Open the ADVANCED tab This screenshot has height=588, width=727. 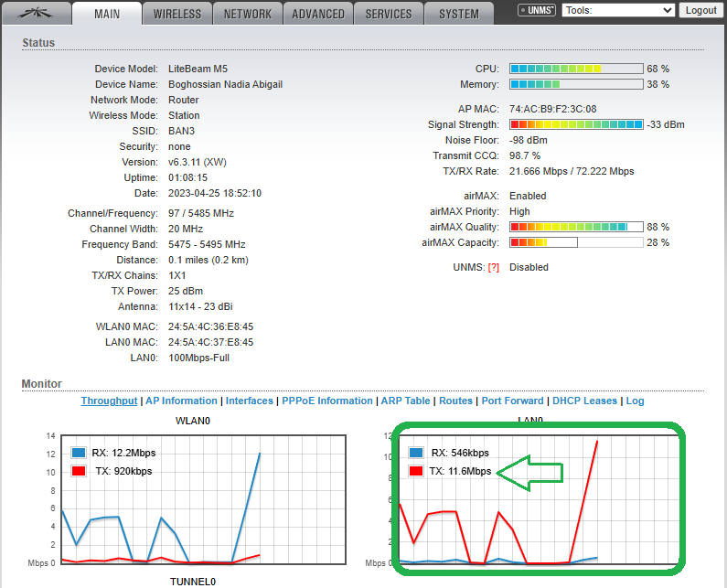point(318,14)
